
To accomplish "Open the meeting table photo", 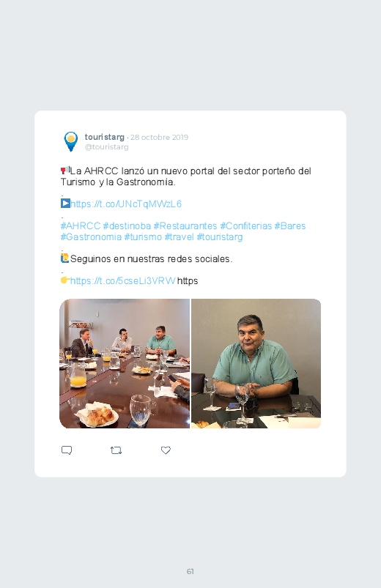I will click(x=125, y=363).
